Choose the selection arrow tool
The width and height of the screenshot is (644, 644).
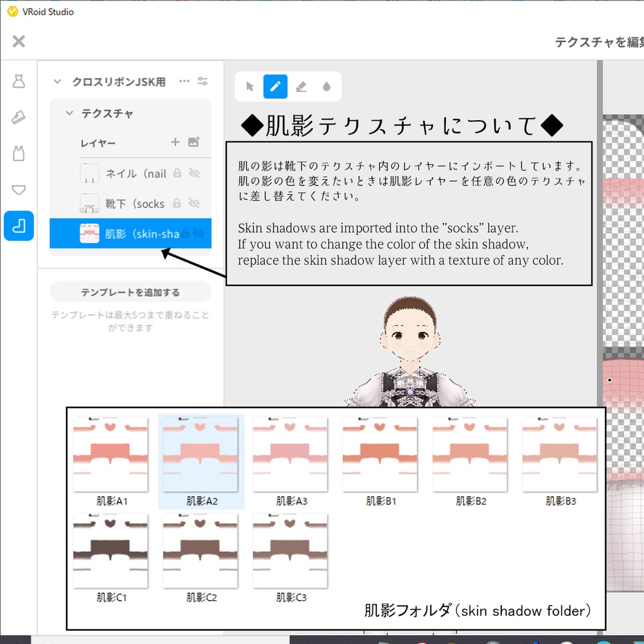tap(249, 86)
